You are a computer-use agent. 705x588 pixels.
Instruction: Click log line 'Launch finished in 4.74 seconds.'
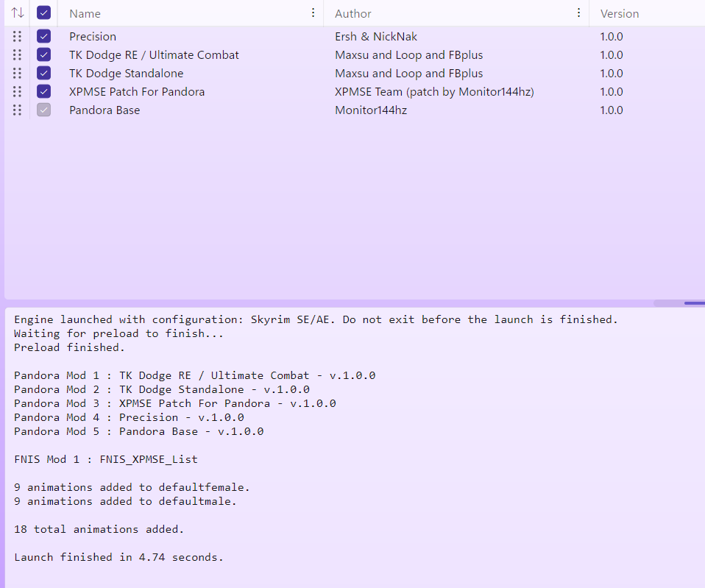tap(118, 557)
